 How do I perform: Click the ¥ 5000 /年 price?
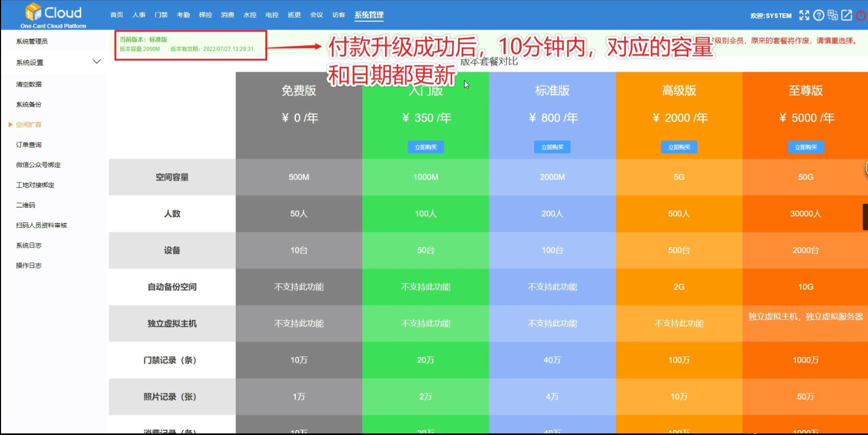[806, 118]
